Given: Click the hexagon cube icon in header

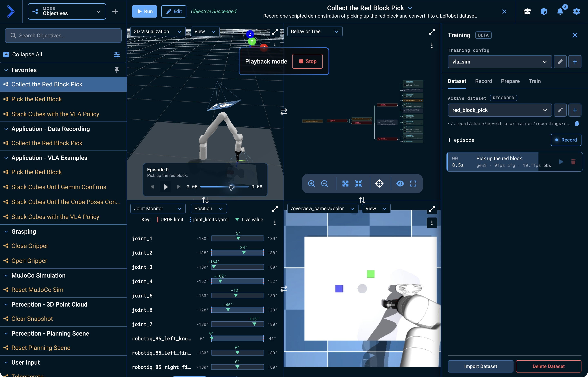Looking at the screenshot, I should coord(544,11).
